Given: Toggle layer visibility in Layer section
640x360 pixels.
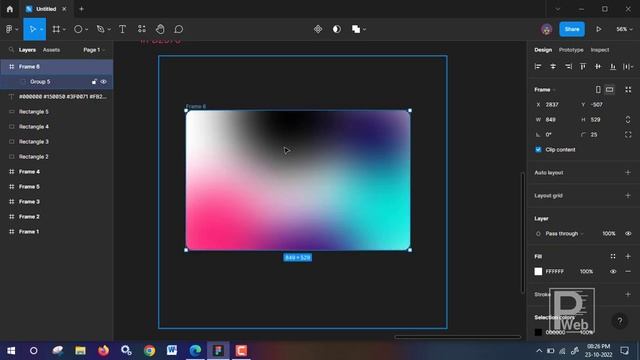Looking at the screenshot, I should (628, 233).
